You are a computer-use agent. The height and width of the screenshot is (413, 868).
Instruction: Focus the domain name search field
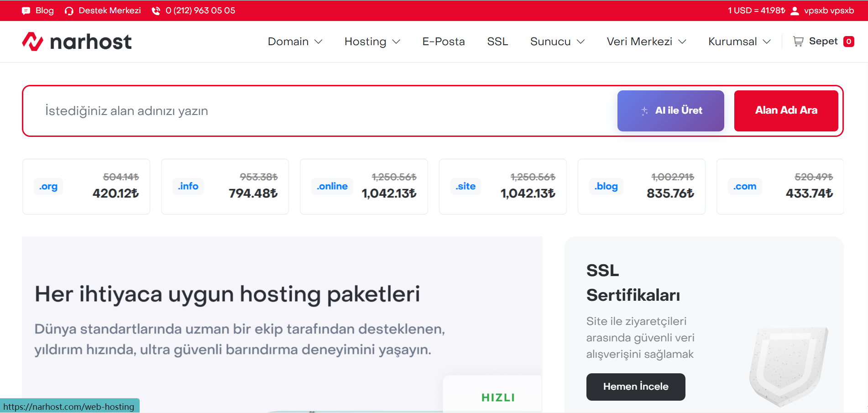pos(319,111)
